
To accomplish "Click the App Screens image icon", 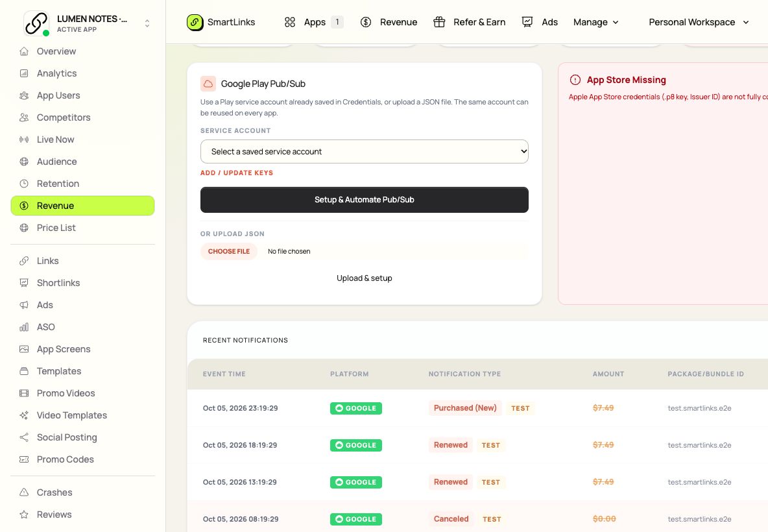I will pyautogui.click(x=24, y=349).
